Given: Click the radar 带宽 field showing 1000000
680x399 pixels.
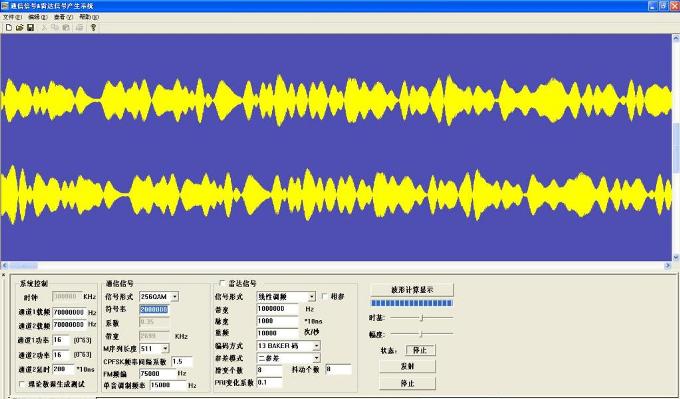Looking at the screenshot, I should point(278,309).
